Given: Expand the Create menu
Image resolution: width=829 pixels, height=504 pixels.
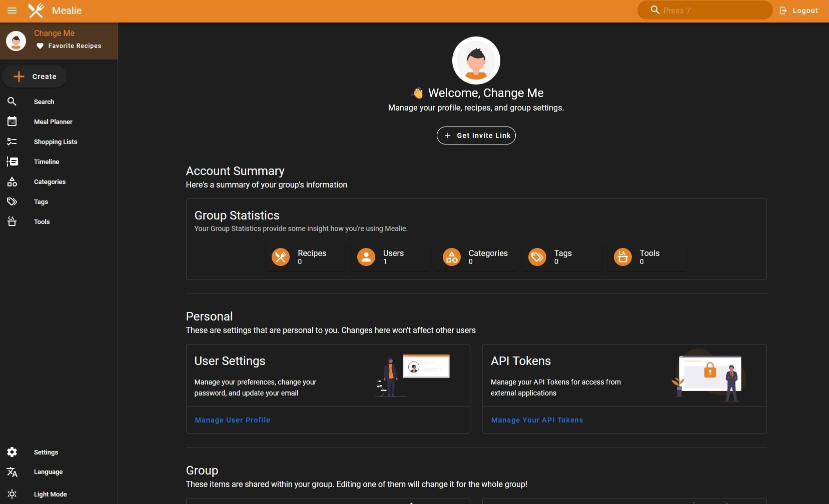Looking at the screenshot, I should (x=35, y=76).
